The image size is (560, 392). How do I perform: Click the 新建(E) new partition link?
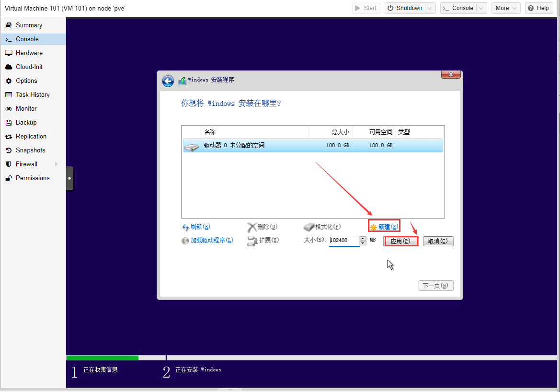click(384, 227)
